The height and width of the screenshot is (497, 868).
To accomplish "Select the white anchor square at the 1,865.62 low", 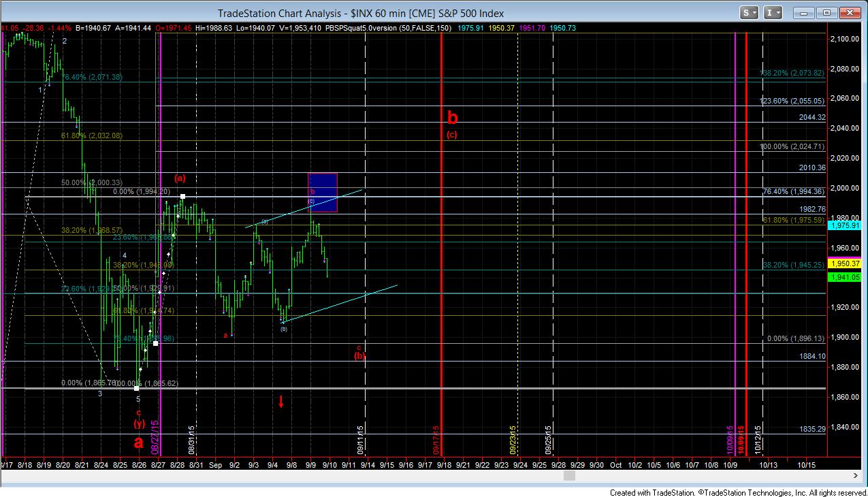I will pos(137,388).
